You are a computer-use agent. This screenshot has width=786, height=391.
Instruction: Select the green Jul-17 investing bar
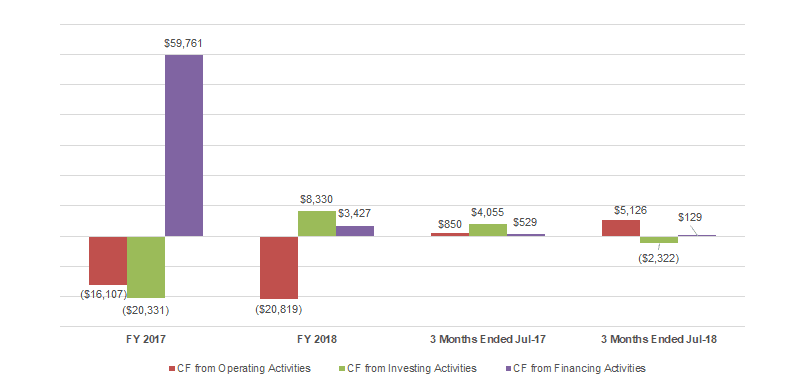point(488,230)
